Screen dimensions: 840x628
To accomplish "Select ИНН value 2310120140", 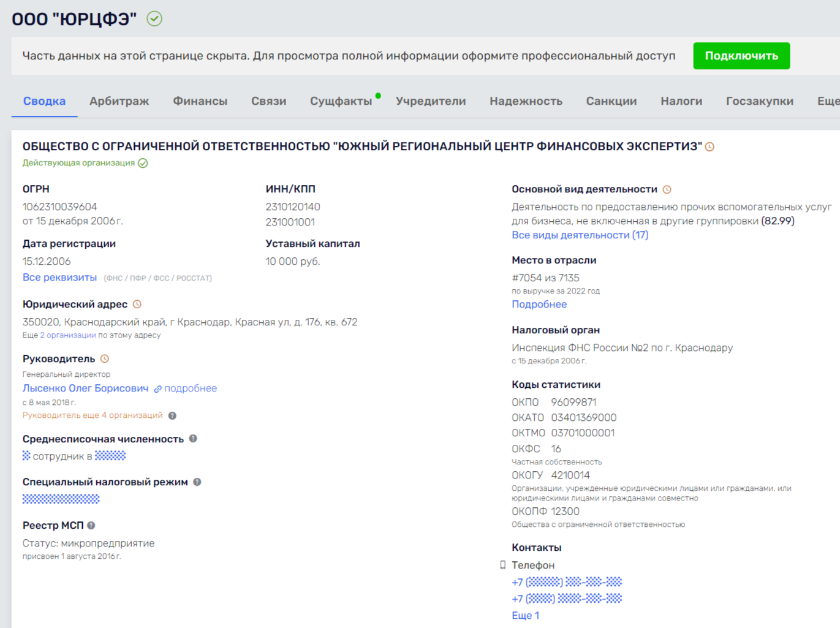I will (x=293, y=207).
